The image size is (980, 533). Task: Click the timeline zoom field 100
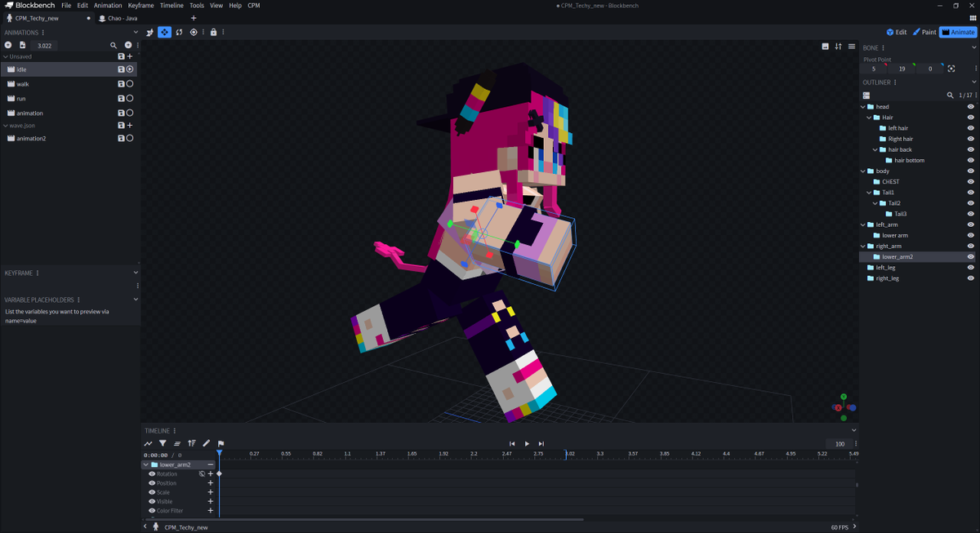(840, 444)
